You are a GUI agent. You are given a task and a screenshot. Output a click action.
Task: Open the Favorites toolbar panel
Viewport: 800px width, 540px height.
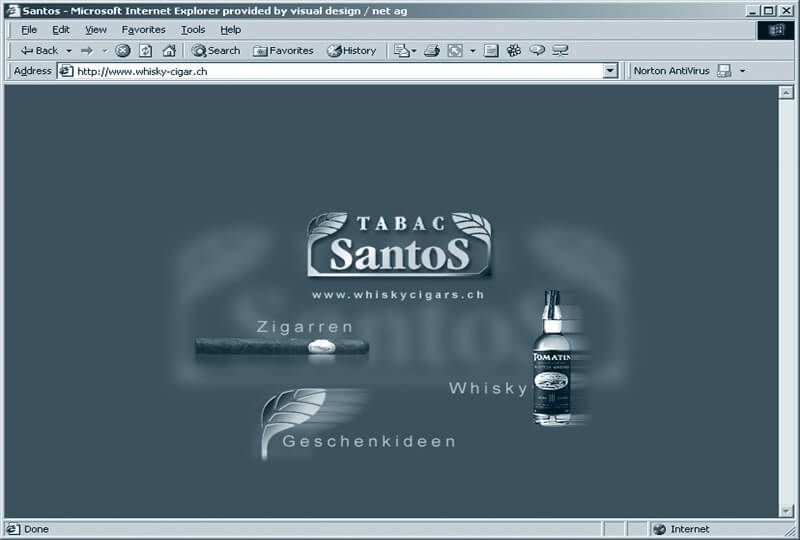(283, 50)
